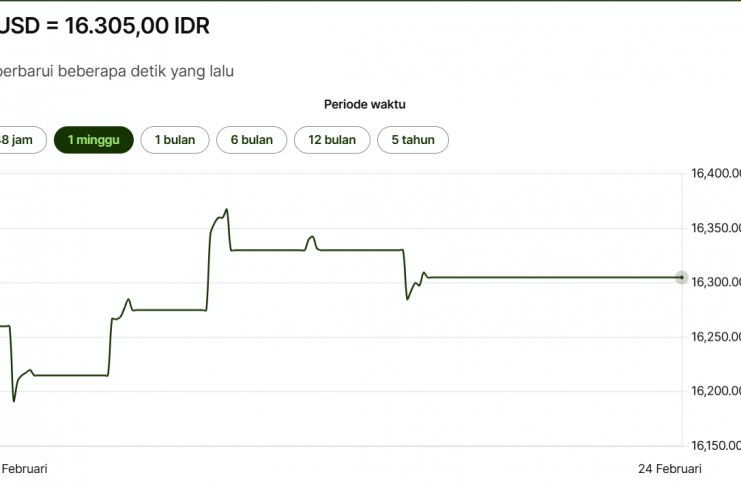Click the Periode waktu label
This screenshot has width=741, height=486.
click(x=365, y=104)
